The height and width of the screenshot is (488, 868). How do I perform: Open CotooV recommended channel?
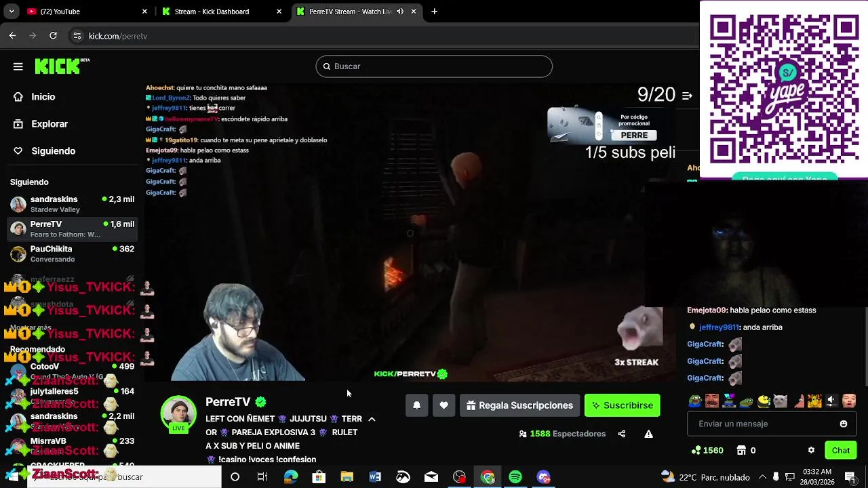click(x=72, y=371)
